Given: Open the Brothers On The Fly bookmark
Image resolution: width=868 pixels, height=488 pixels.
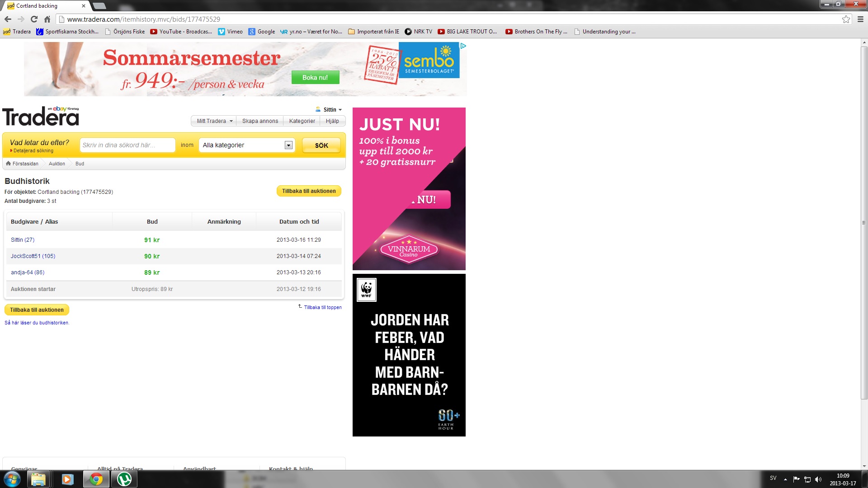Looking at the screenshot, I should (536, 32).
